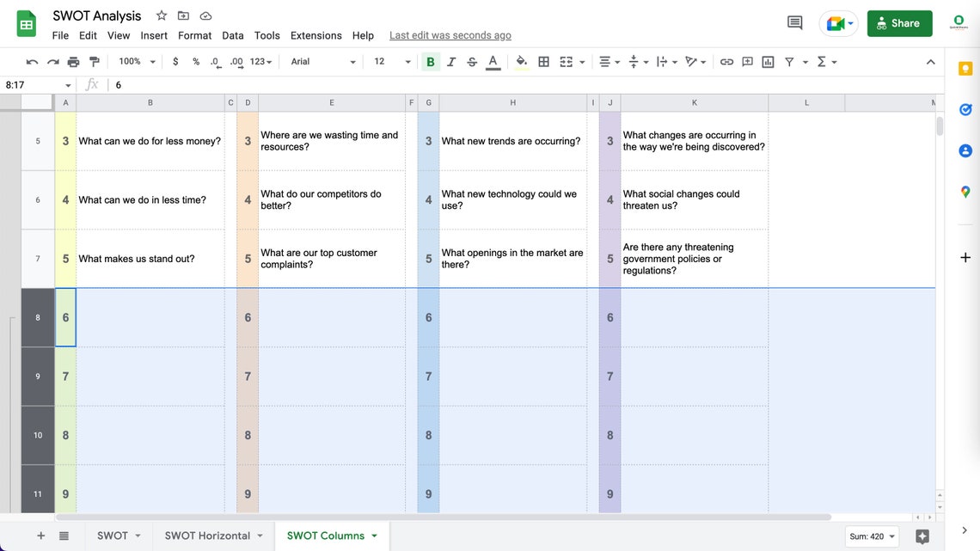Enable strikethrough formatting
Image resolution: width=980 pixels, height=551 pixels.
pos(471,61)
